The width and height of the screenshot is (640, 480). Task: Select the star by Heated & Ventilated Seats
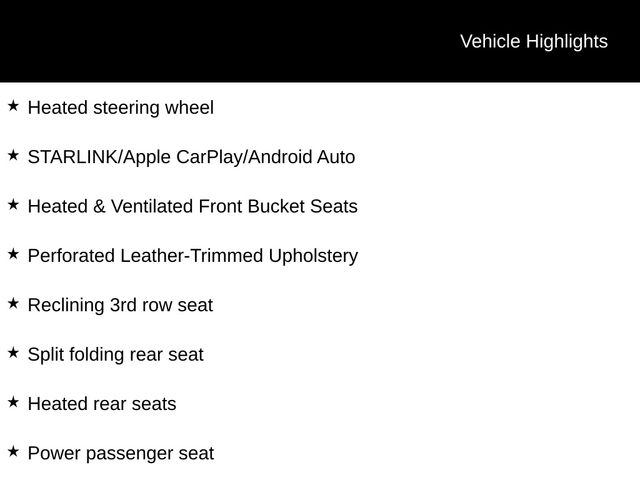pos(13,204)
